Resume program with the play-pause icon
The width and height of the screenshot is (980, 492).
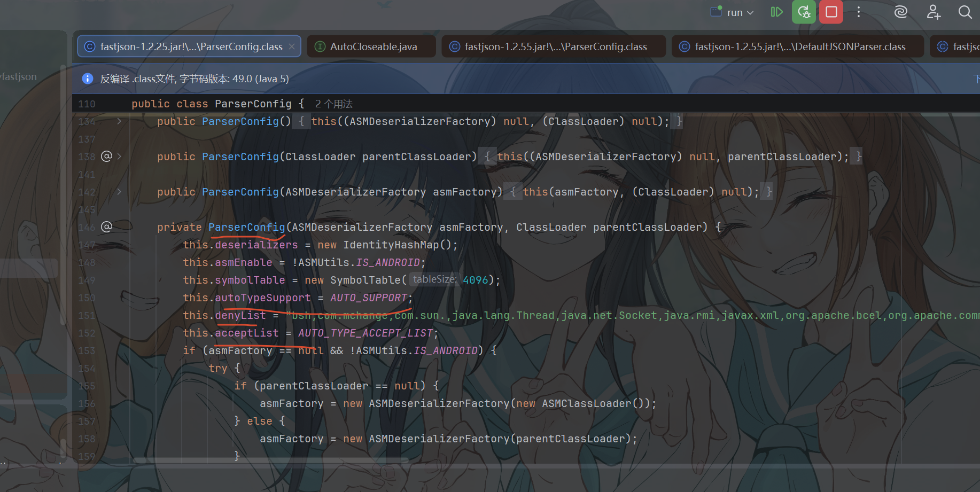tap(776, 12)
